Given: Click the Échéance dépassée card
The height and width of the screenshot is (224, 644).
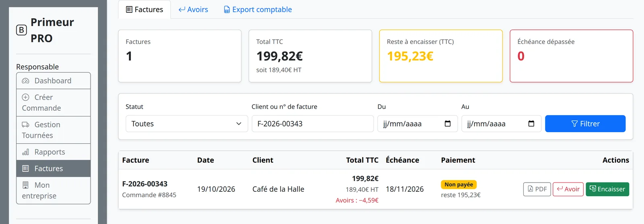Looking at the screenshot, I should (572, 56).
